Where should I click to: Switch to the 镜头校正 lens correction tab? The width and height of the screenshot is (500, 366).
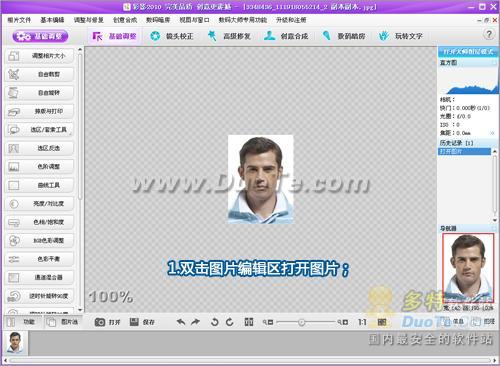[x=172, y=36]
